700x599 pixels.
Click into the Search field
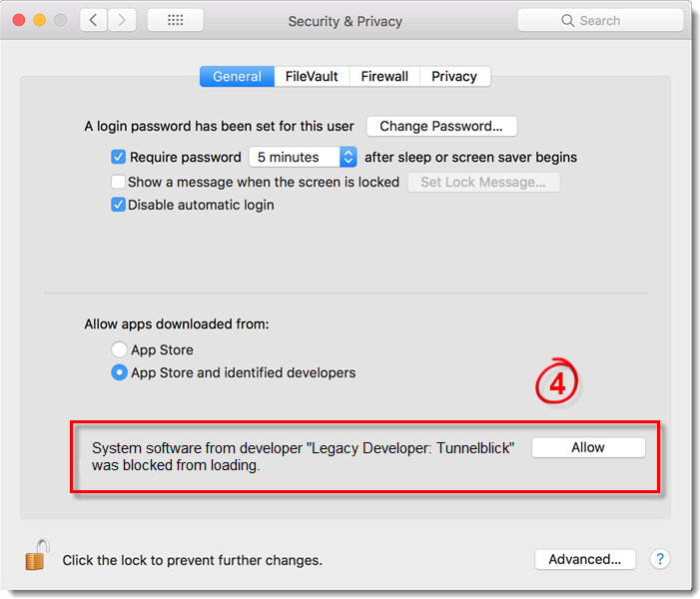click(600, 21)
